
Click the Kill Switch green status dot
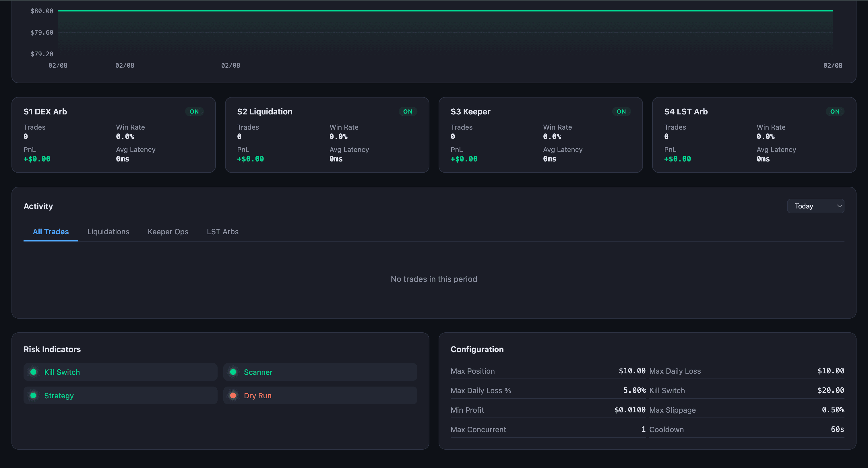(x=33, y=372)
